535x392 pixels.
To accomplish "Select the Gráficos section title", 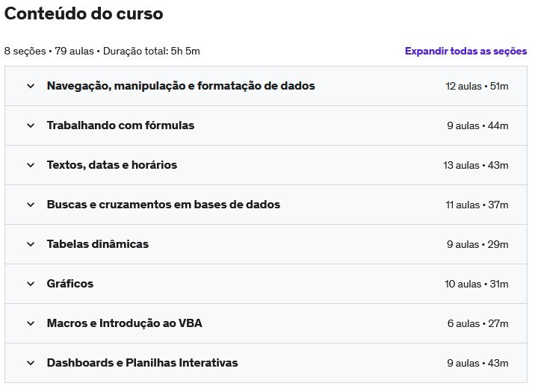I will (70, 284).
